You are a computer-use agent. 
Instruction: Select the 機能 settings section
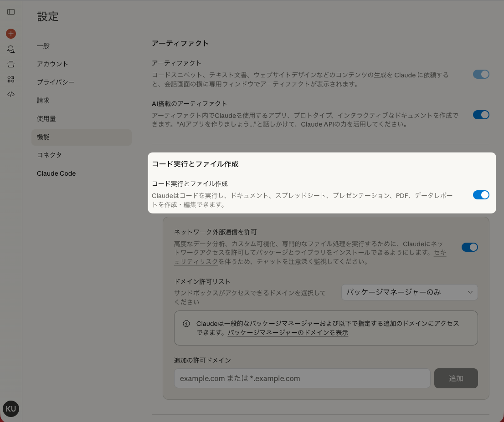[82, 137]
